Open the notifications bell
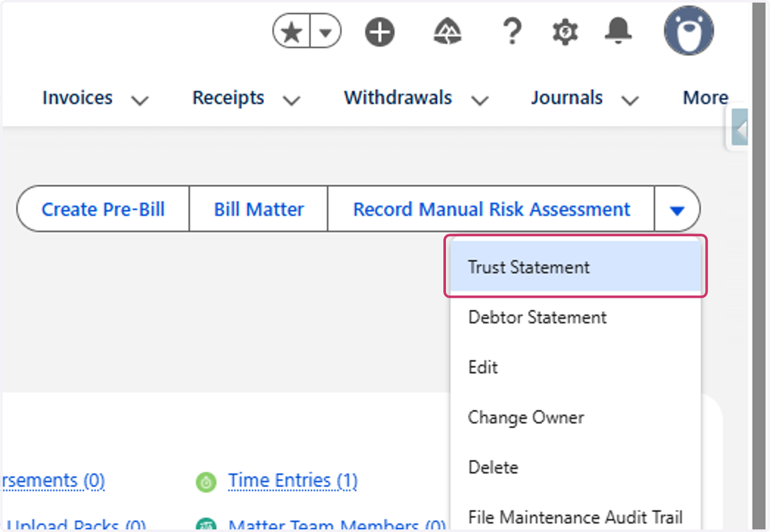This screenshot has height=532, width=770. pos(619,30)
